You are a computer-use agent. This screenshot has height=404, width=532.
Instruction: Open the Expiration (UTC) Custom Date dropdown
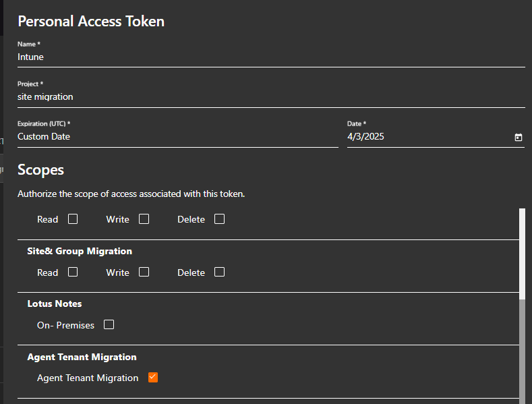click(178, 136)
